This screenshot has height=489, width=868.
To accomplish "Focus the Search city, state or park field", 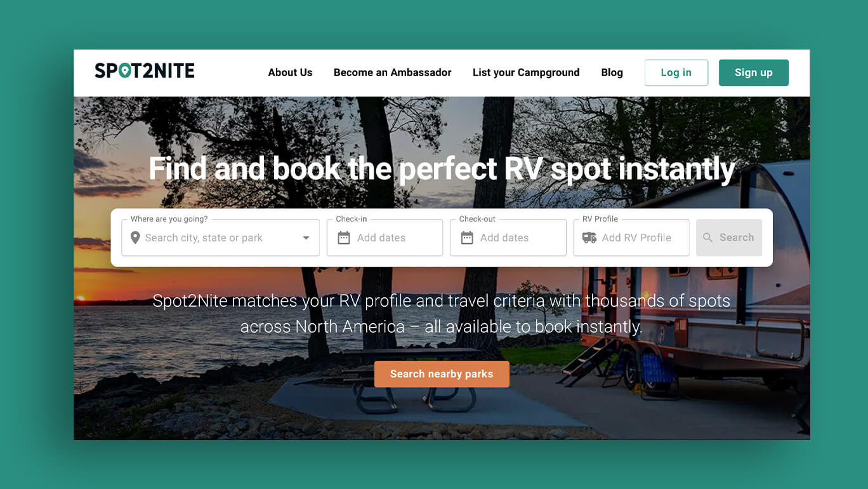I will (x=220, y=238).
